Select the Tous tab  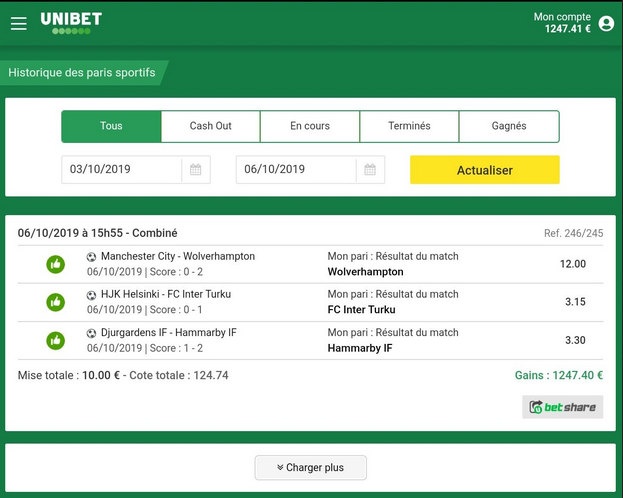click(x=111, y=126)
